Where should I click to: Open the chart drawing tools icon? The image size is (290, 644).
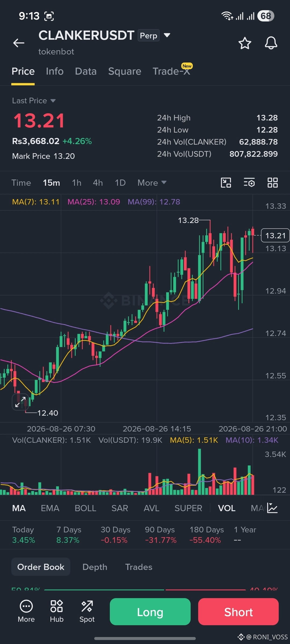tap(226, 183)
